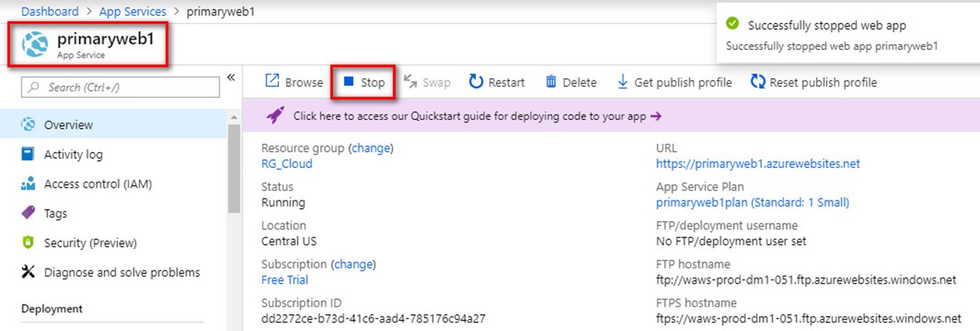Click the Location value Central US
This screenshot has width=980, height=331.
289,241
